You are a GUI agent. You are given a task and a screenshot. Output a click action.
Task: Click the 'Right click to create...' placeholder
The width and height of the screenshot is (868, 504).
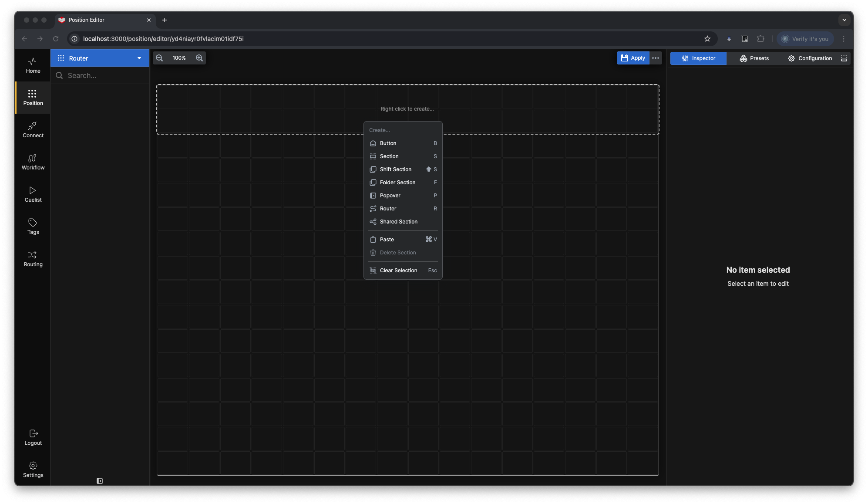(407, 109)
